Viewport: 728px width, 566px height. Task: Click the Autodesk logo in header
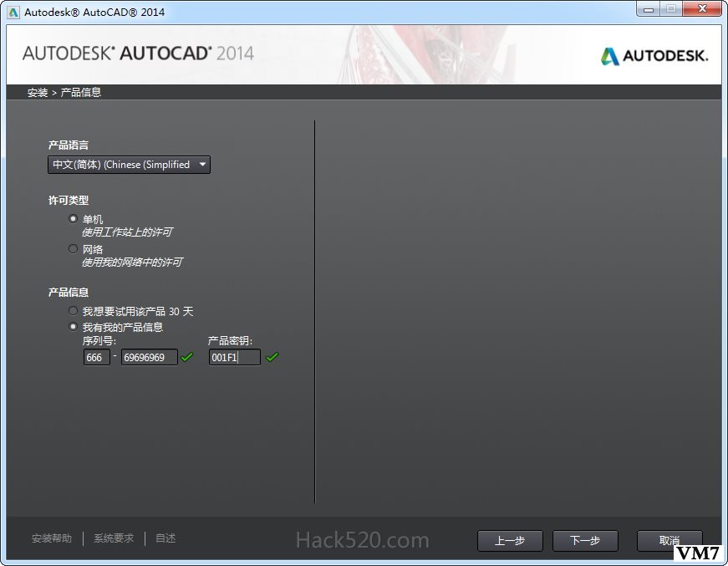[654, 56]
